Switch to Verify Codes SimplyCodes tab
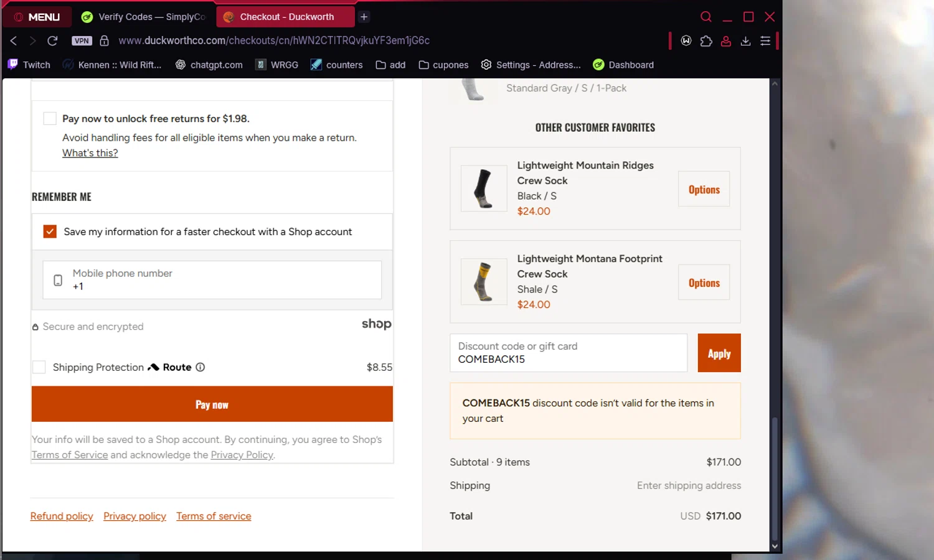Screen dimensions: 934x560 (144, 17)
